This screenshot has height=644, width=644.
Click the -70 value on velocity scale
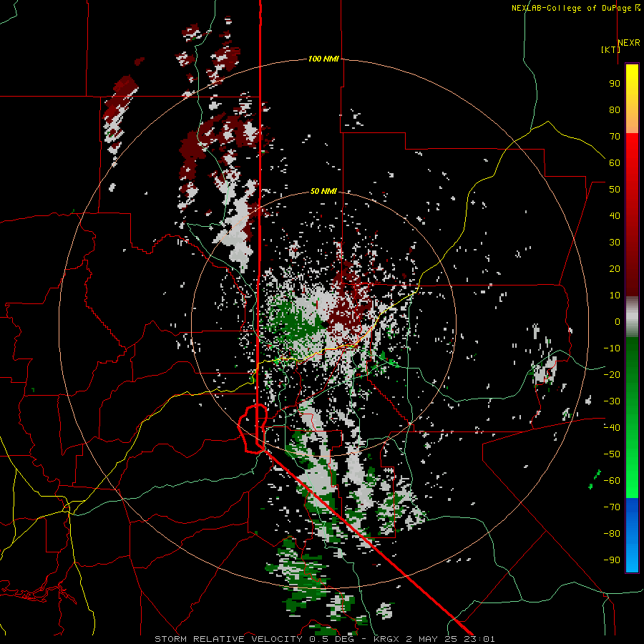point(612,507)
